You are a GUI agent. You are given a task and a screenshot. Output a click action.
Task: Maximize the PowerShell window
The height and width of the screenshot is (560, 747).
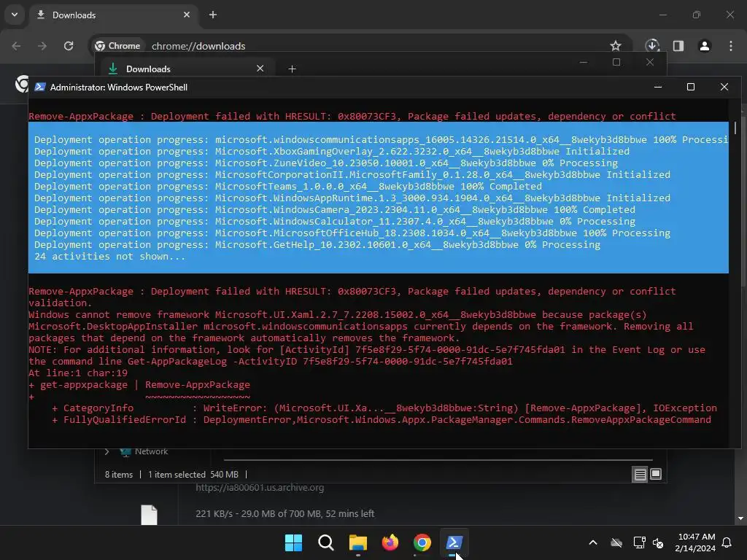coord(691,87)
